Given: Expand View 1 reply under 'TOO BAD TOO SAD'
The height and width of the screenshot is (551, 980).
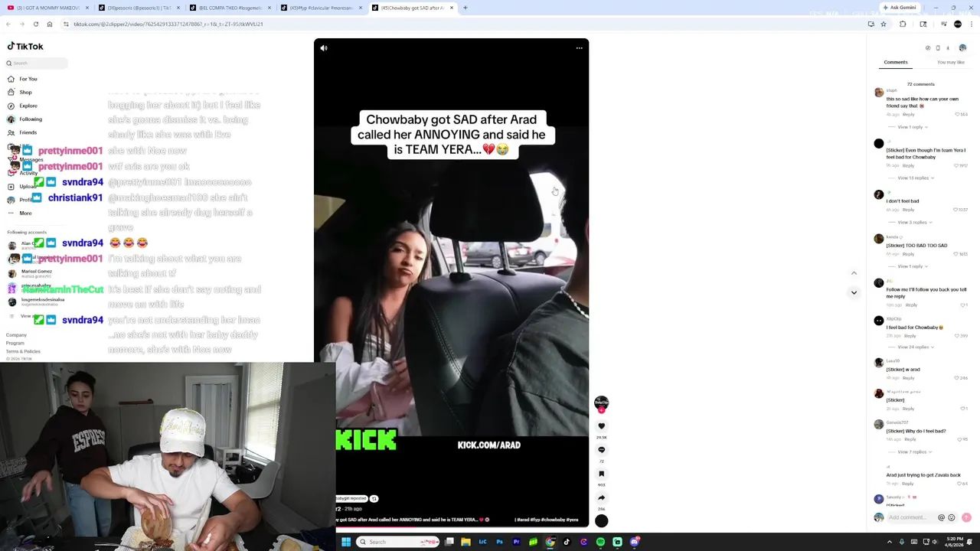Looking at the screenshot, I should [912, 266].
